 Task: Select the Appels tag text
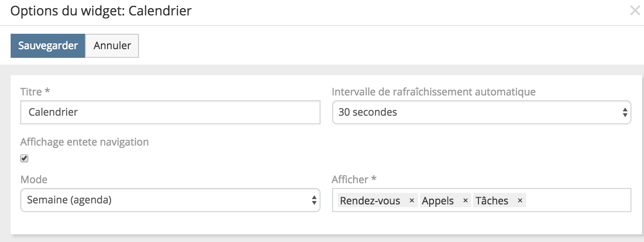pyautogui.click(x=438, y=201)
